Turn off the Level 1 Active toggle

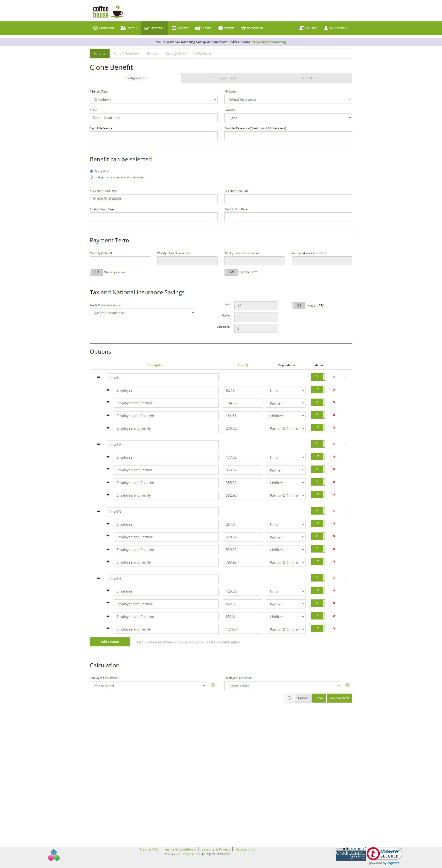point(318,377)
